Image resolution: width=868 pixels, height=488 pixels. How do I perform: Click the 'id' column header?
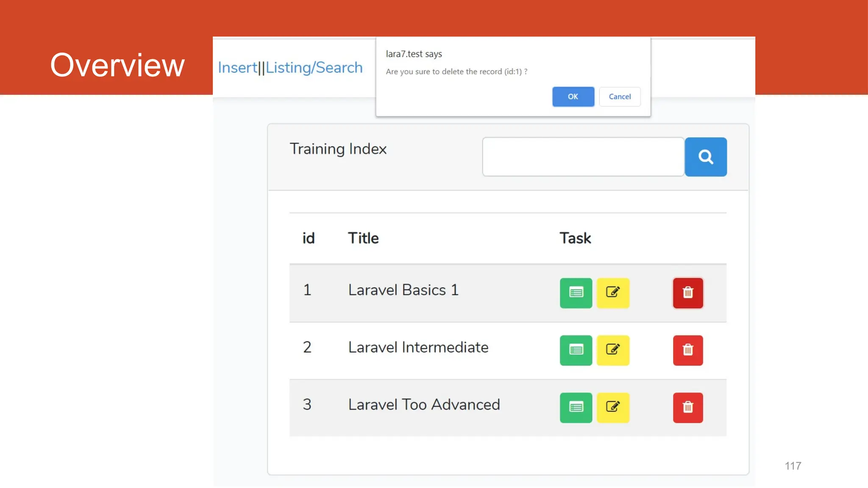[x=309, y=238]
